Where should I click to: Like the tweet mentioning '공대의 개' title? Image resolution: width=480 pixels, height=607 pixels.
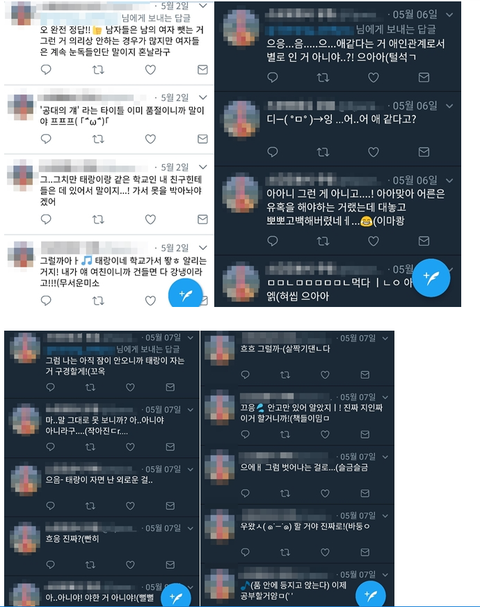point(150,139)
